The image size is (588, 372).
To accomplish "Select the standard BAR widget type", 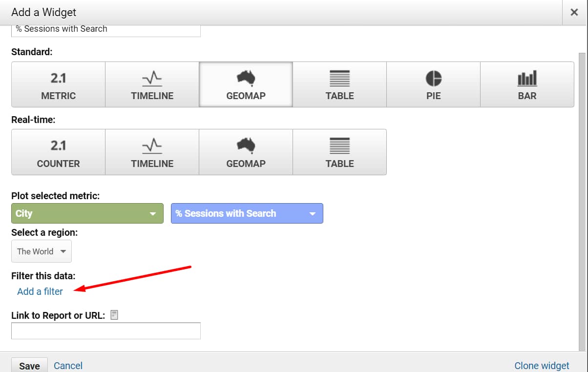I will coord(527,84).
